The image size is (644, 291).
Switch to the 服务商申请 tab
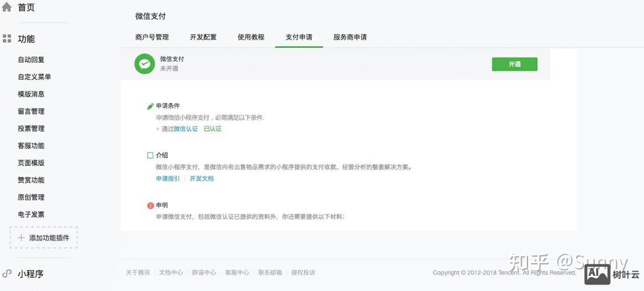[350, 37]
